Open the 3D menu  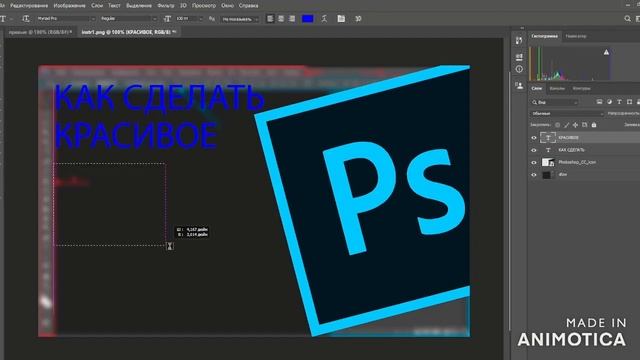tap(183, 6)
